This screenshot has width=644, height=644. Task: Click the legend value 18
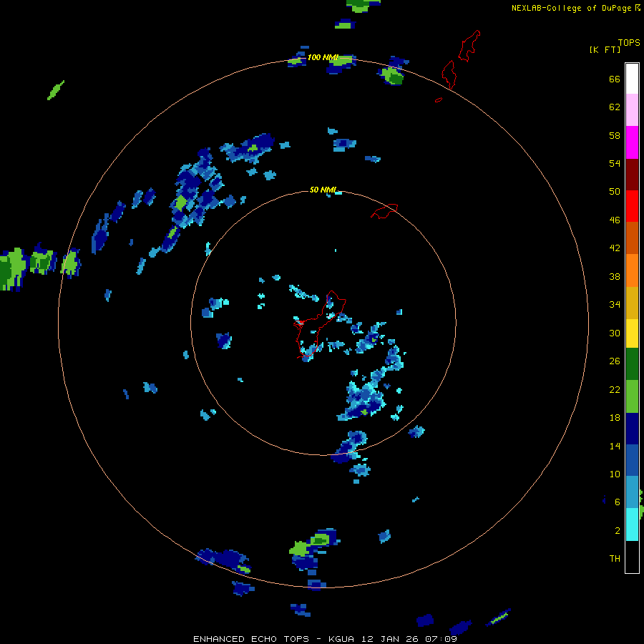(615, 417)
